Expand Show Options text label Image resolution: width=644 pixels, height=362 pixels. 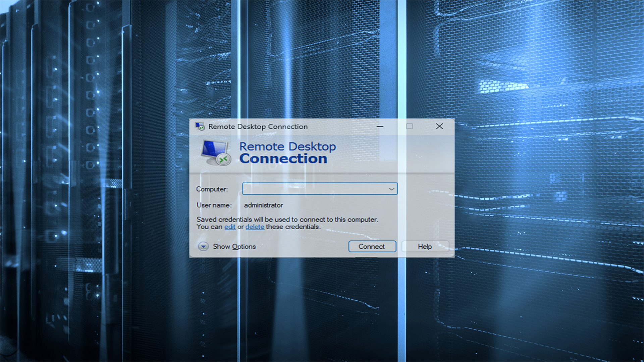234,247
